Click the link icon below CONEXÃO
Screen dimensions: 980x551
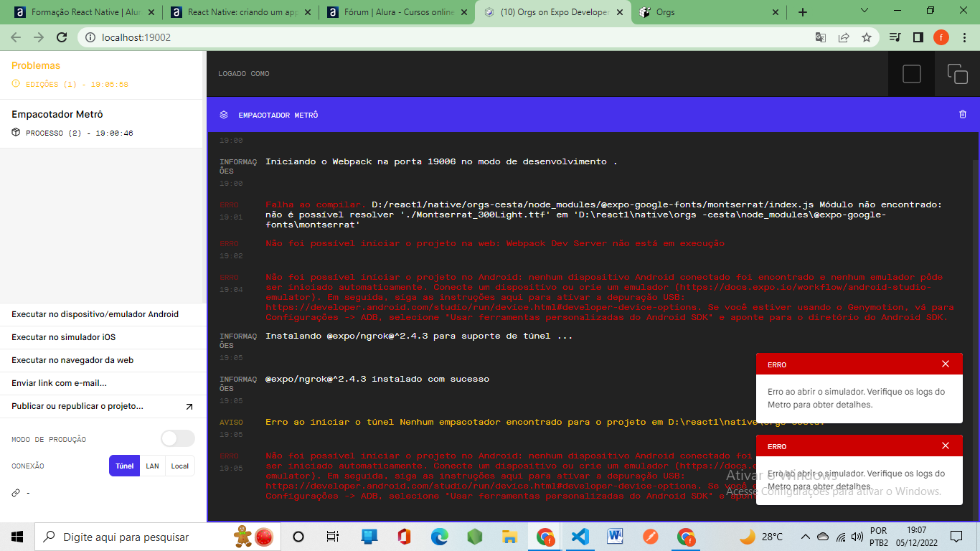(16, 493)
